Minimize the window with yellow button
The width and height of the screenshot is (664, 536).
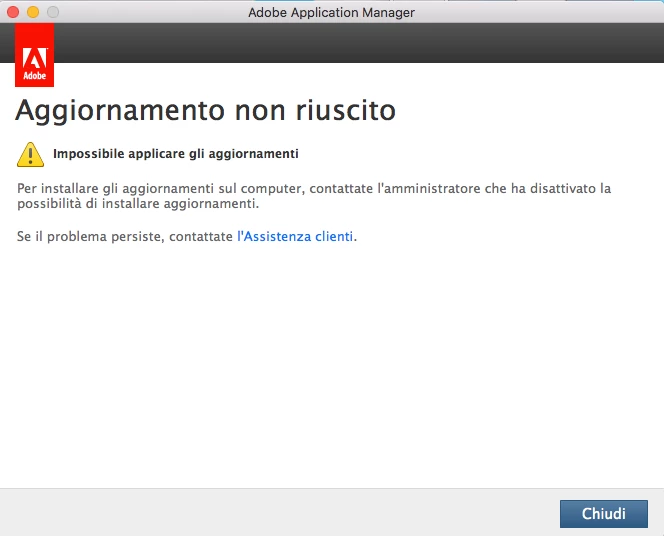pyautogui.click(x=33, y=12)
